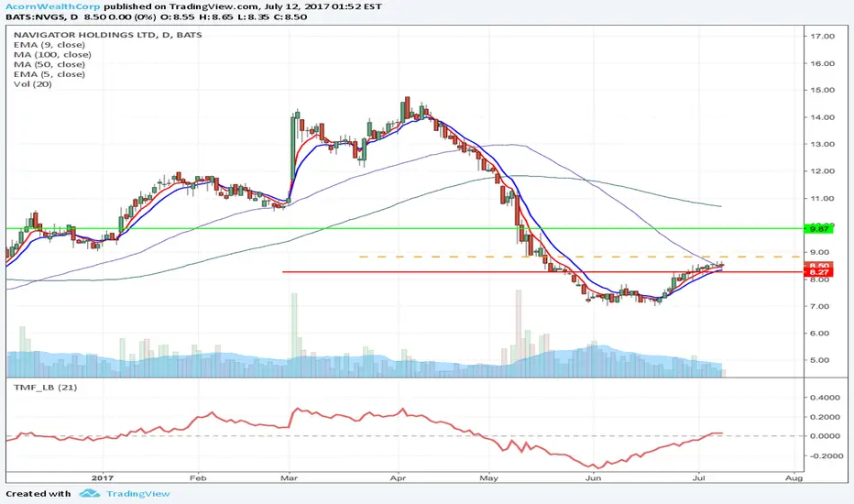Screen dimensions: 854x504
Task: Click the 14.00 price axis value
Action: [823, 117]
